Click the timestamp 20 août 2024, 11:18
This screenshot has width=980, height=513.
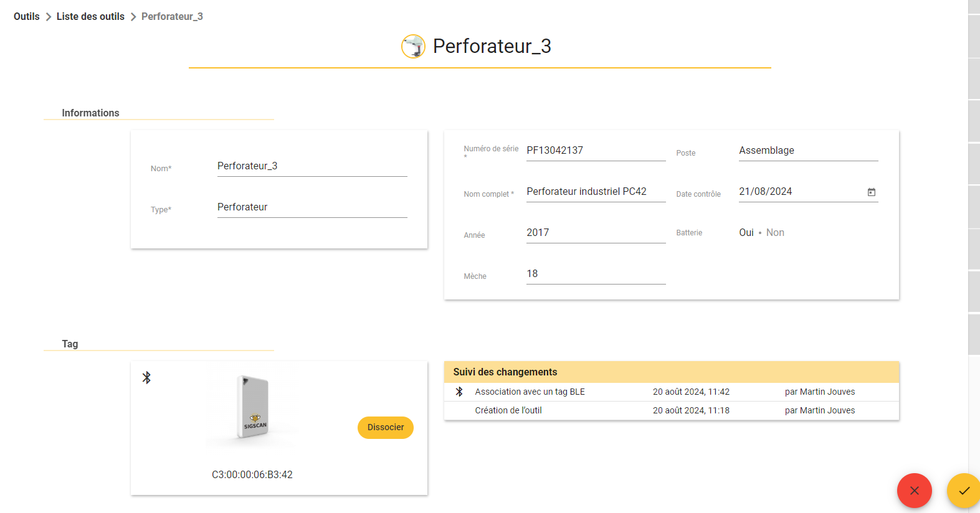(x=691, y=411)
